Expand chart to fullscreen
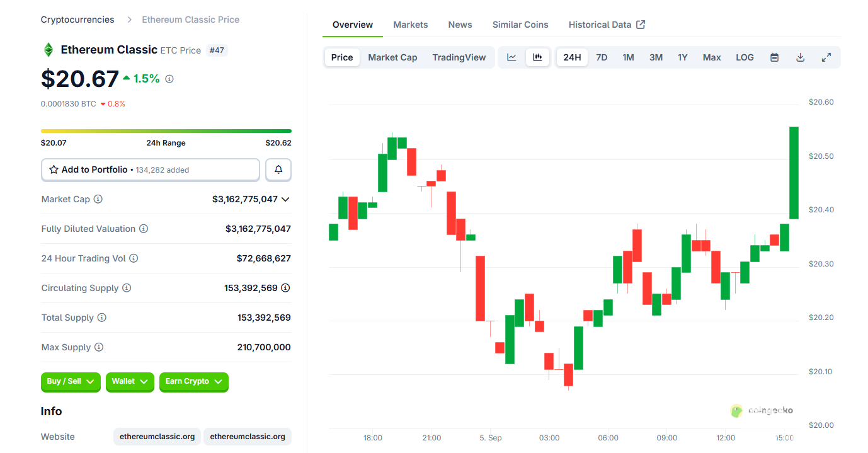868x453 pixels. click(x=826, y=57)
